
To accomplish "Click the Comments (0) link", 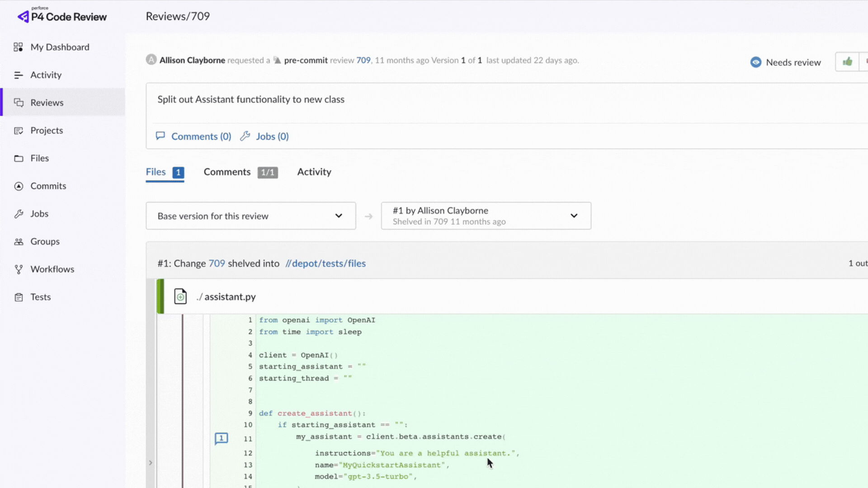I will pos(201,136).
